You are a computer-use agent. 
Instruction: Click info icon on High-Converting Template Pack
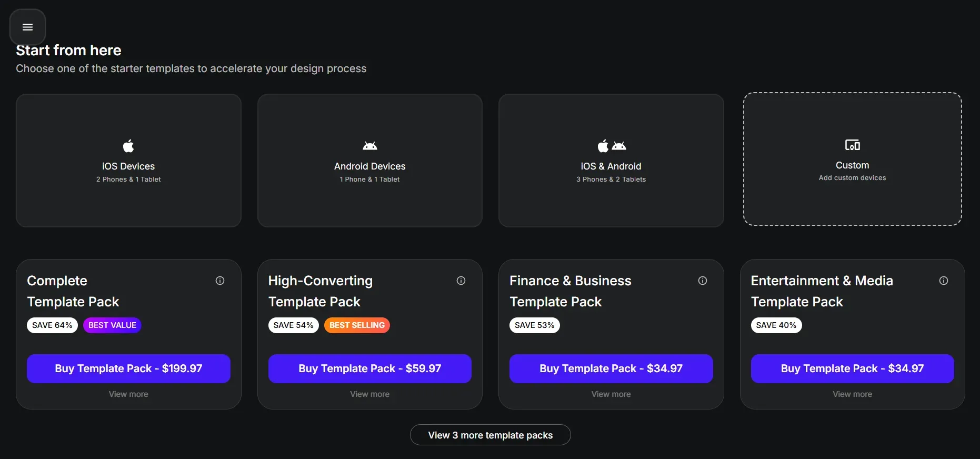[x=461, y=281]
